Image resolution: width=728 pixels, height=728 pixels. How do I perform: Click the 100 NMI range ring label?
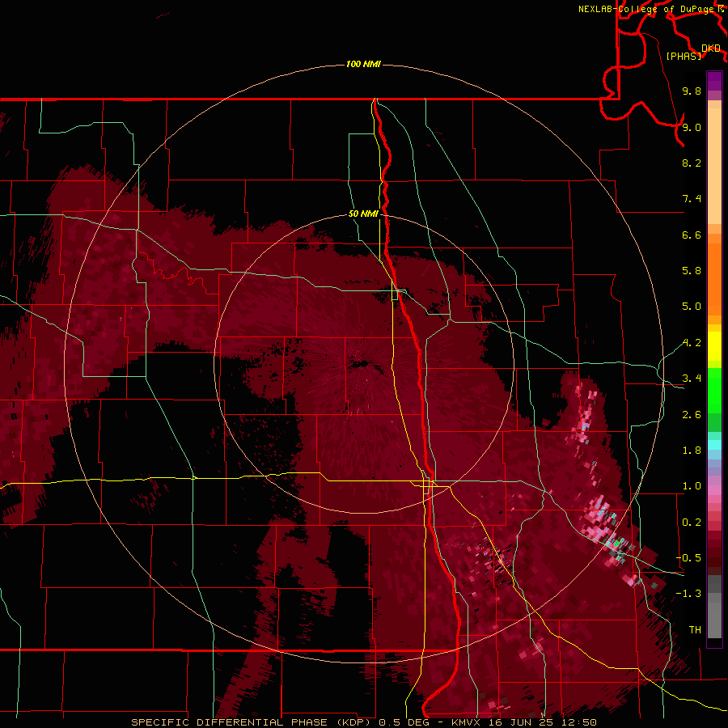pyautogui.click(x=363, y=64)
